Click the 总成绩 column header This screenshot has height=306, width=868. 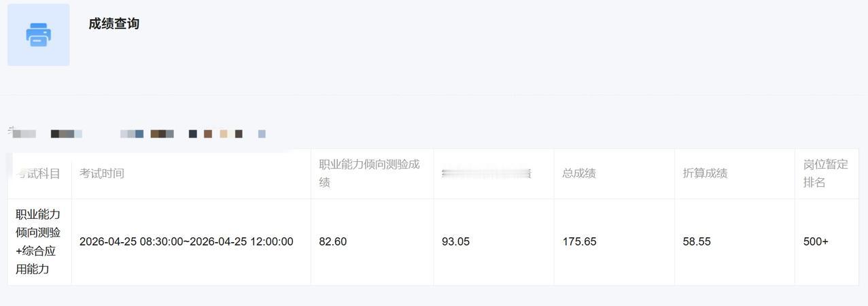(579, 173)
